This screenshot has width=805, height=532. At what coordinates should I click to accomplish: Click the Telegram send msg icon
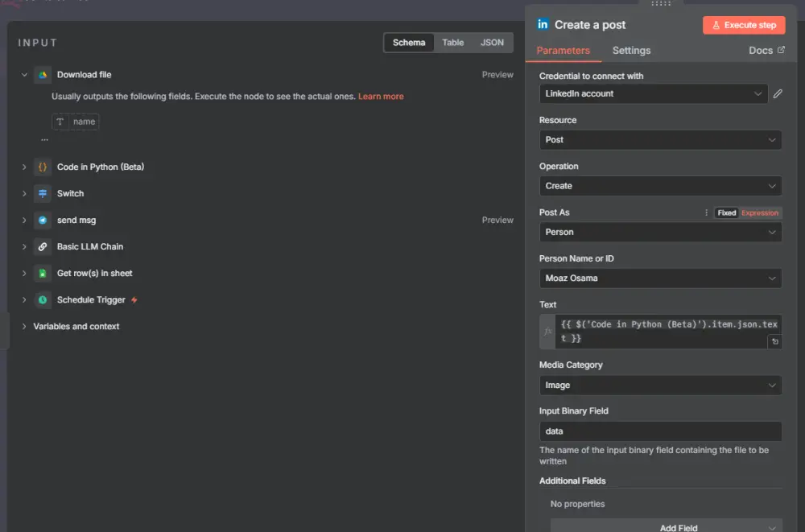(x=43, y=221)
